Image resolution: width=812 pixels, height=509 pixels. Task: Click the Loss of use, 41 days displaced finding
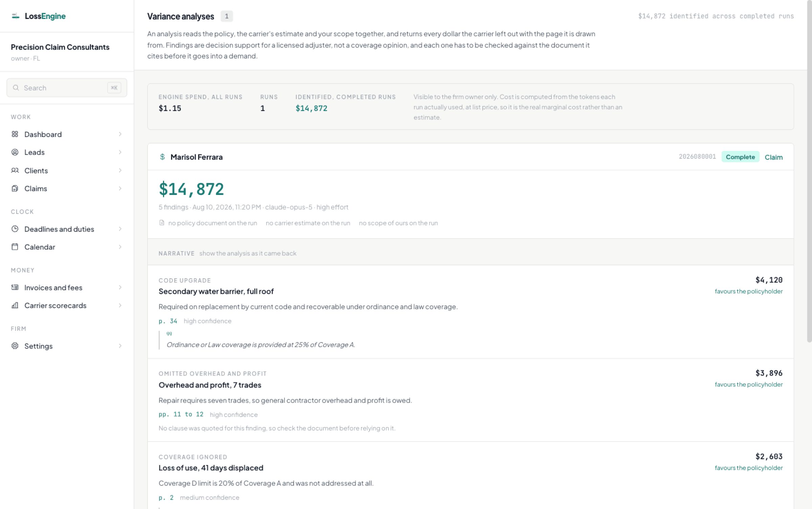(x=211, y=468)
